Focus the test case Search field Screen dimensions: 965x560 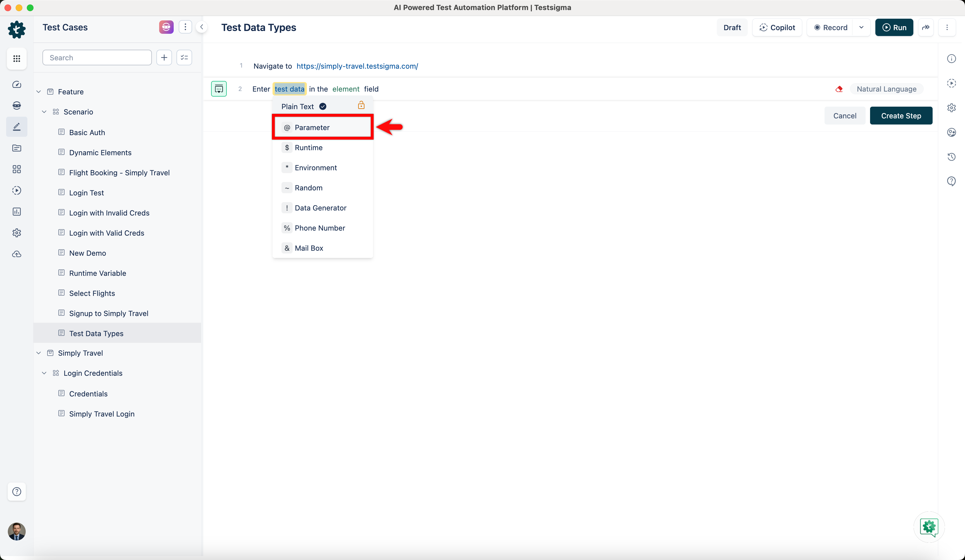97,58
